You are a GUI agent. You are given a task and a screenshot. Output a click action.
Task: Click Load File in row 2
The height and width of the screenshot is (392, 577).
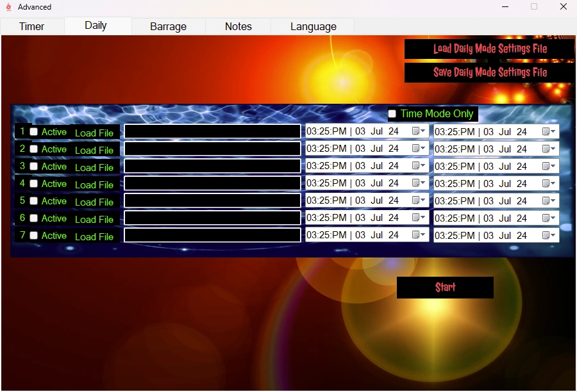(94, 150)
